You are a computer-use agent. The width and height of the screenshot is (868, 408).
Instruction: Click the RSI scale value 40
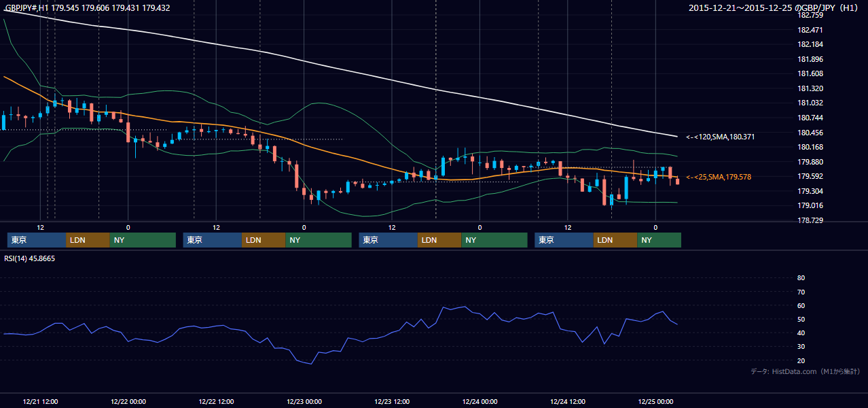tap(801, 333)
